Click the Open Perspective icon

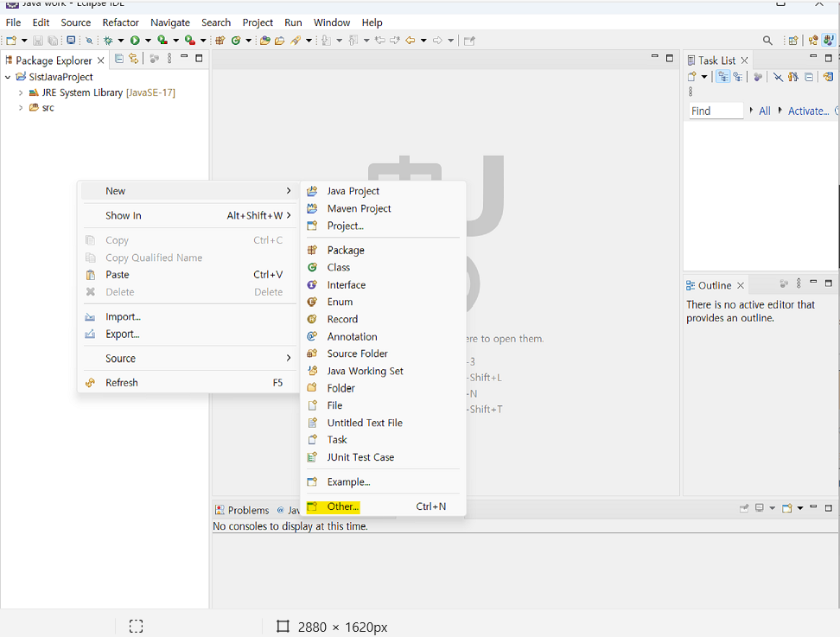click(792, 40)
